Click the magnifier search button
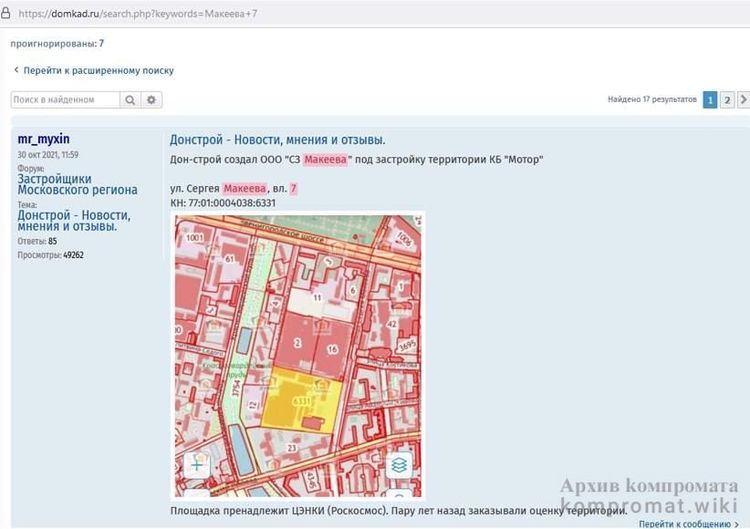The width and height of the screenshot is (750, 529). coord(130,99)
